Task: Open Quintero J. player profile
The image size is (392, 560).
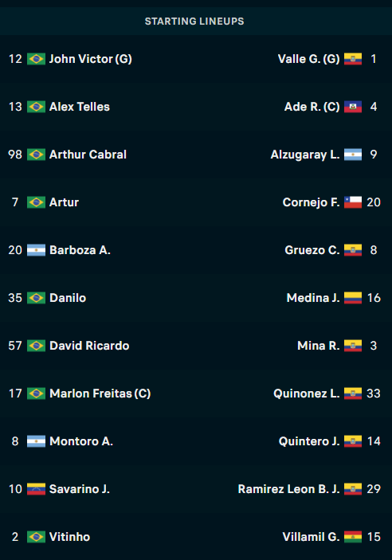Action: point(309,441)
